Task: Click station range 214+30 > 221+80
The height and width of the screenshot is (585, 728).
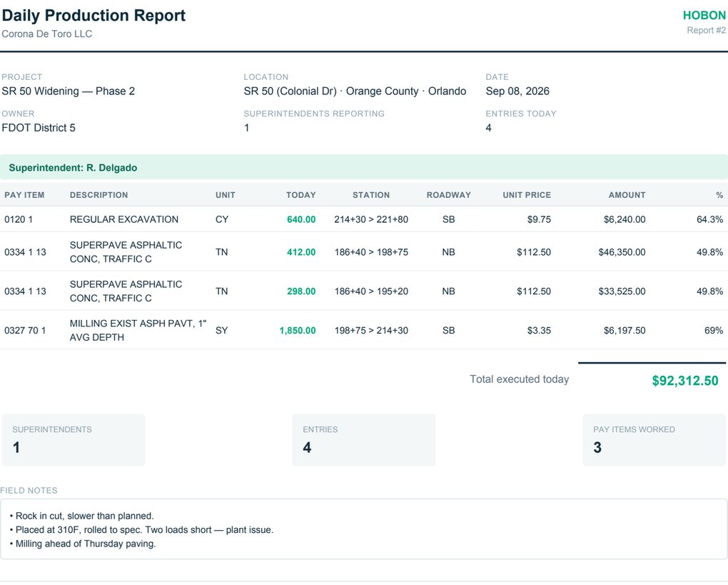Action: 371,219
